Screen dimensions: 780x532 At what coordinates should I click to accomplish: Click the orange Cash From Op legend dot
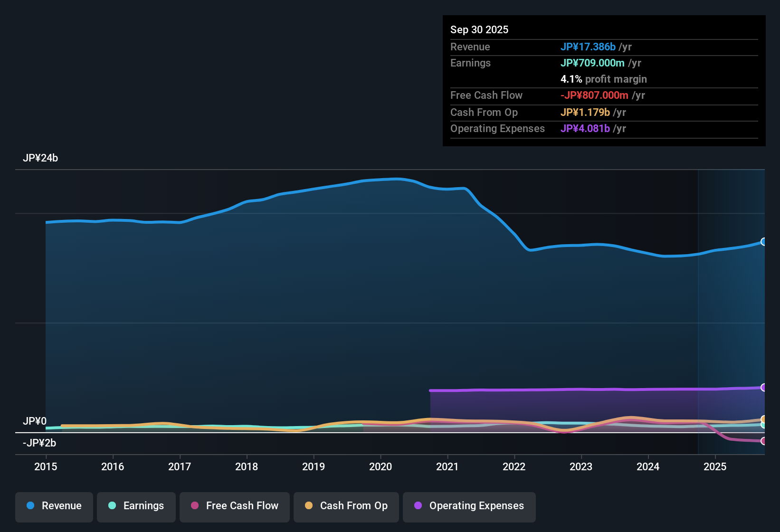[308, 506]
